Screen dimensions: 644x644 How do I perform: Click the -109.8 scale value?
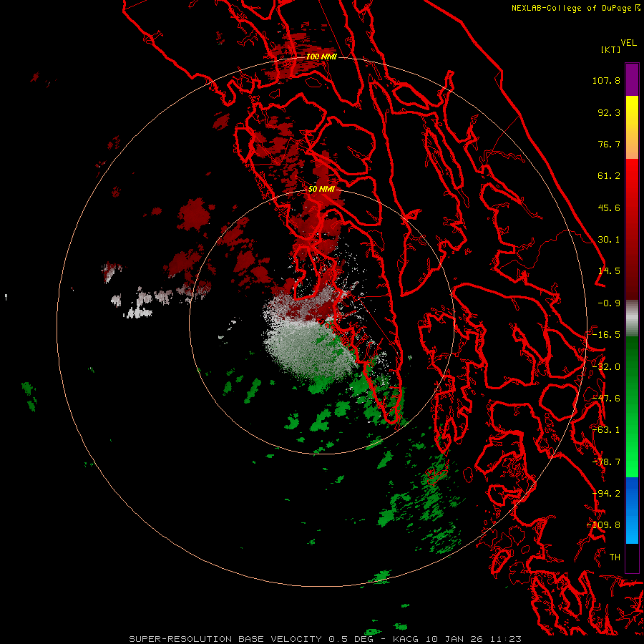(x=604, y=525)
